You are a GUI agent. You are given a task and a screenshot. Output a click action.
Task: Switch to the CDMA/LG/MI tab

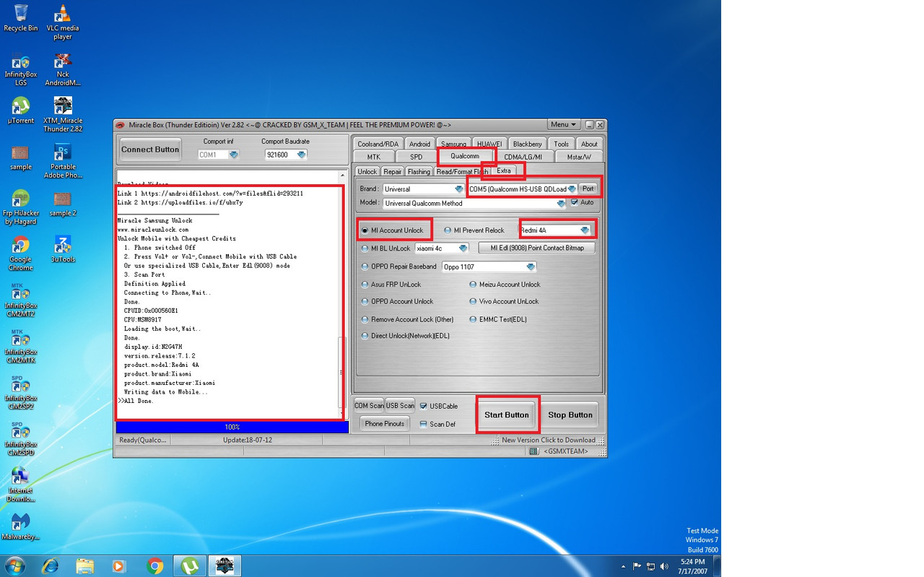click(x=523, y=157)
